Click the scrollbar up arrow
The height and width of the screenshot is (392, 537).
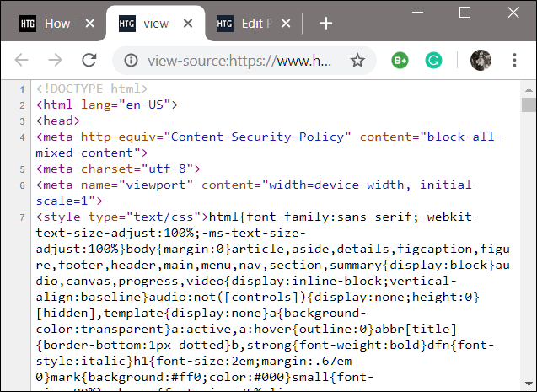(529, 87)
